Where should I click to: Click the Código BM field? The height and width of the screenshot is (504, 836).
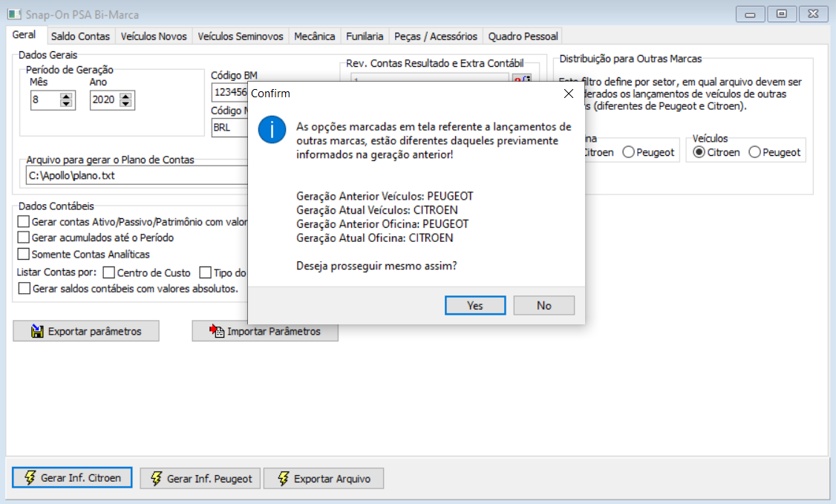tap(230, 92)
